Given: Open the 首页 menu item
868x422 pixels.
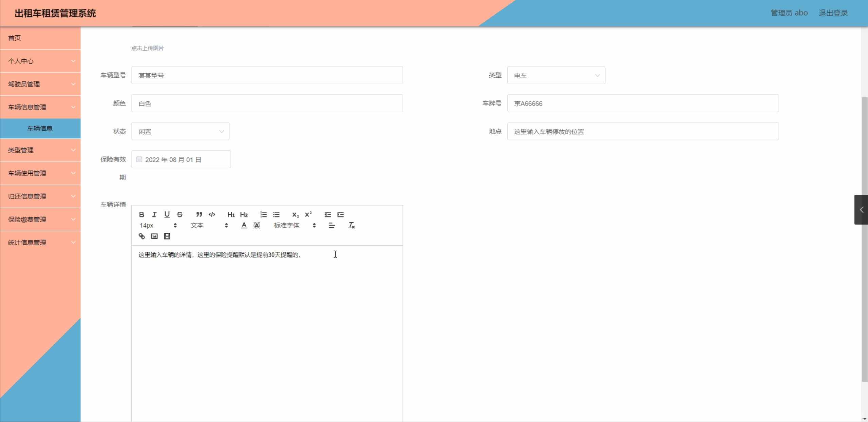Looking at the screenshot, I should pos(40,38).
